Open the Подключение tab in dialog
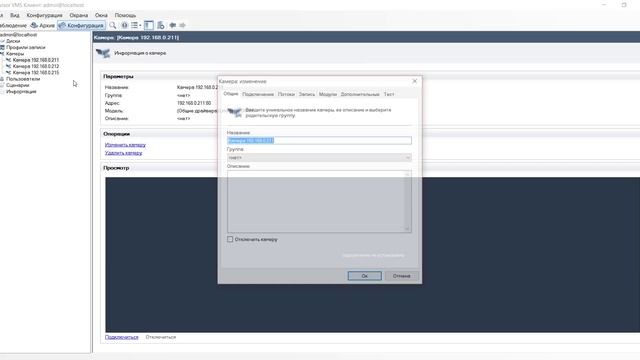The height and width of the screenshot is (360, 640). (258, 94)
